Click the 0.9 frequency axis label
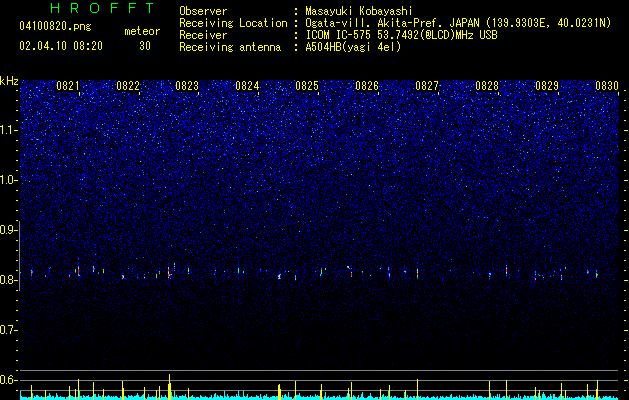 click(9, 230)
